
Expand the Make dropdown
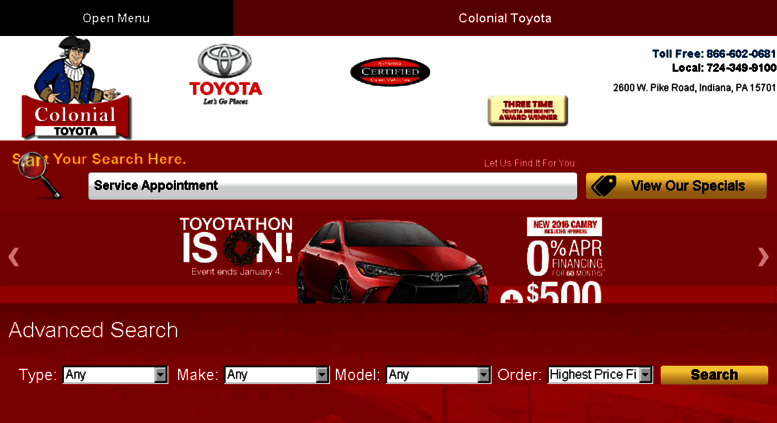tap(277, 375)
